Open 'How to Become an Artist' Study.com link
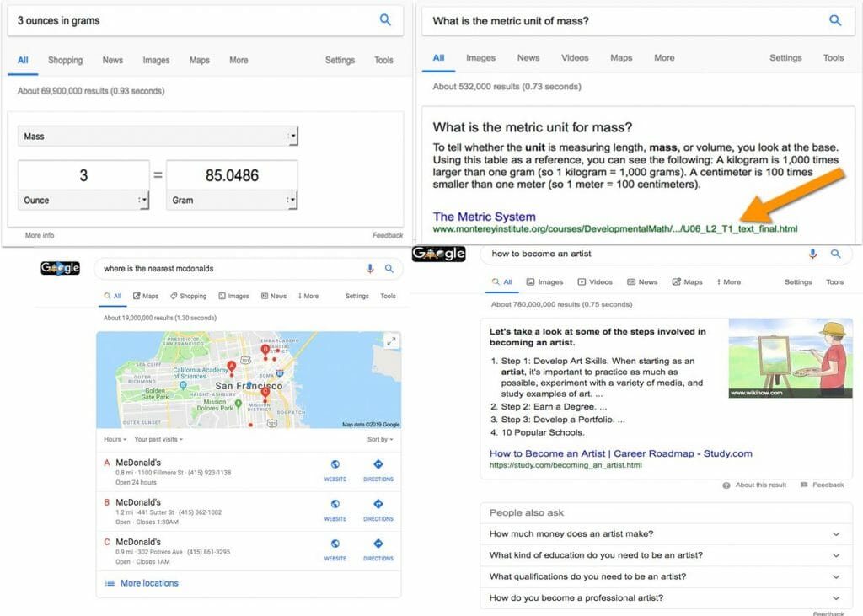Image resolution: width=863 pixels, height=616 pixels. [x=621, y=453]
